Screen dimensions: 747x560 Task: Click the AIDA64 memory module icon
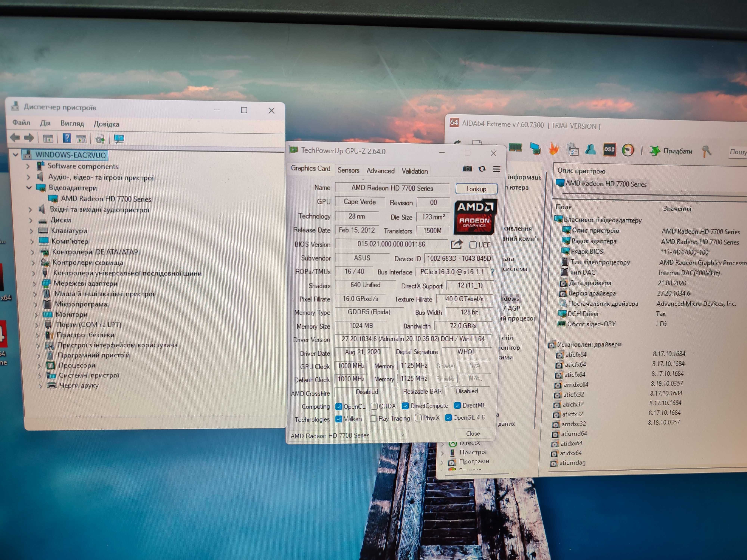pos(515,147)
